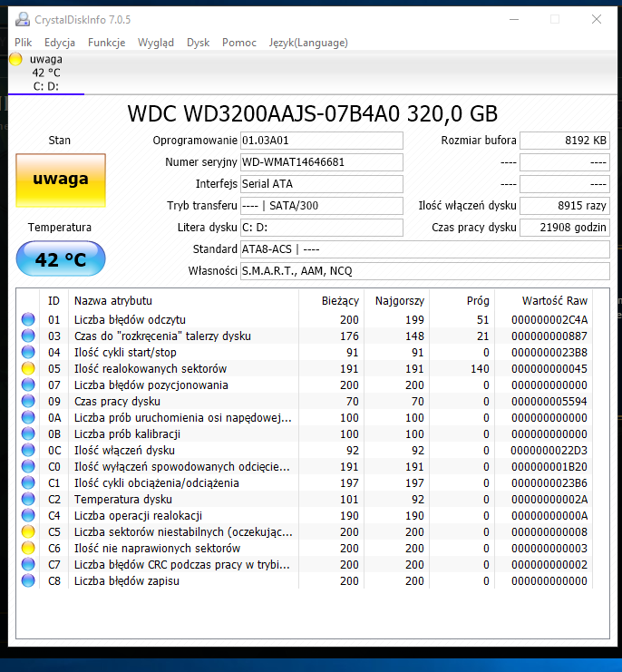
Task: Click the yellow uwaga health status button
Action: click(61, 180)
